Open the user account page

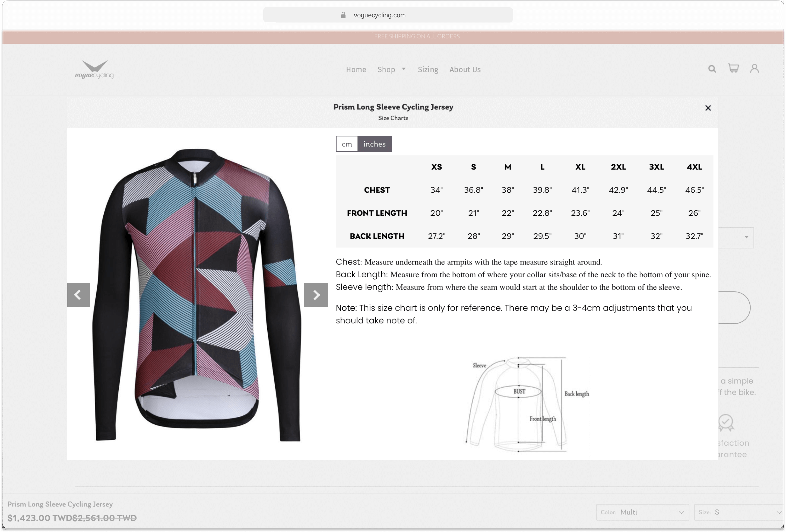tap(755, 68)
